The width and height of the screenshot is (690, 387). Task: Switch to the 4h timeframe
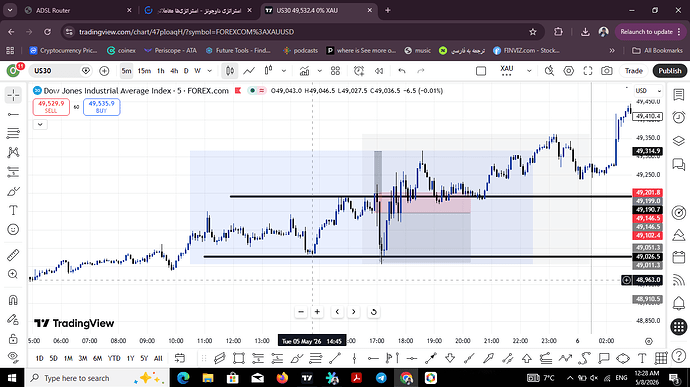point(174,71)
